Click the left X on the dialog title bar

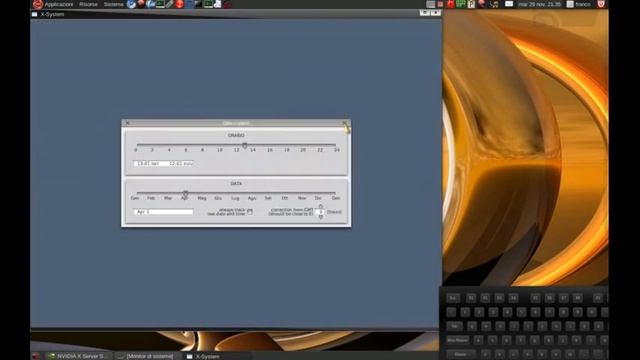pyautogui.click(x=127, y=123)
